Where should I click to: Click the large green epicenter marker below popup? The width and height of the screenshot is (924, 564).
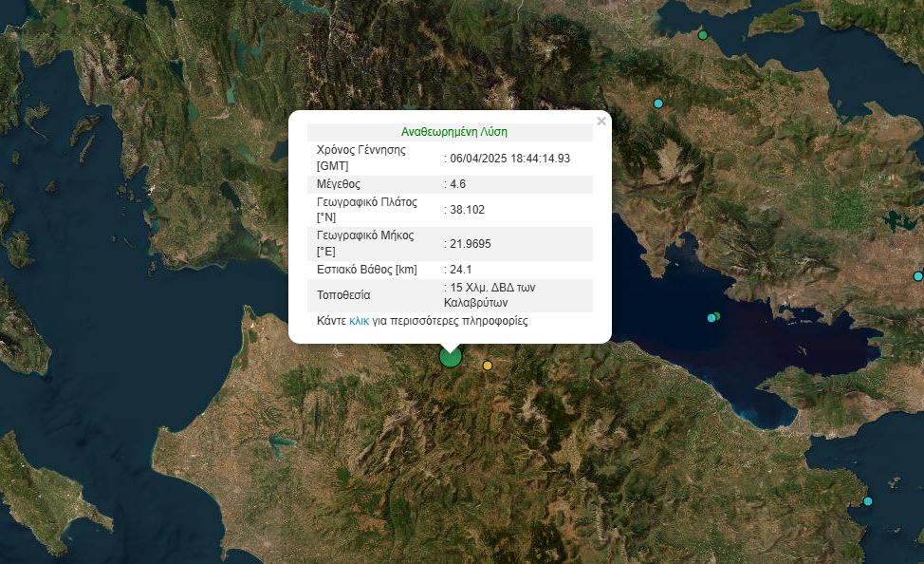[x=451, y=357]
